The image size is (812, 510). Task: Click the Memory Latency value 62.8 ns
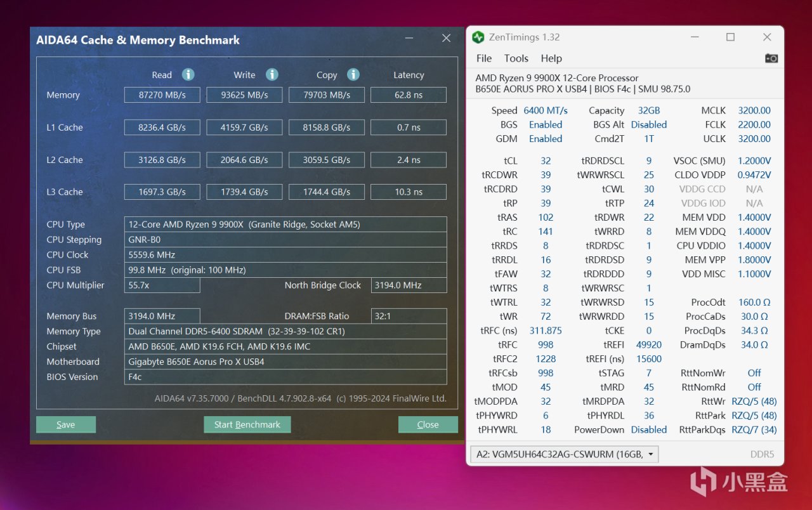tap(409, 95)
